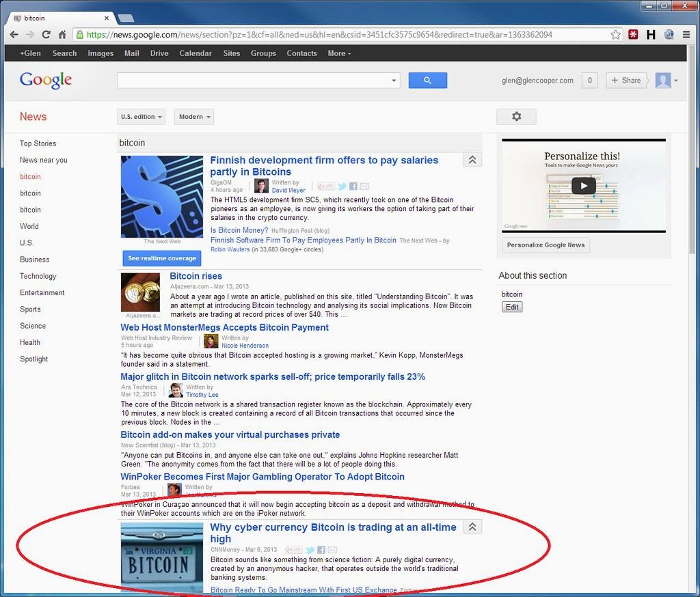Expand the More menu in top bar
The image size is (700, 597).
tap(339, 53)
